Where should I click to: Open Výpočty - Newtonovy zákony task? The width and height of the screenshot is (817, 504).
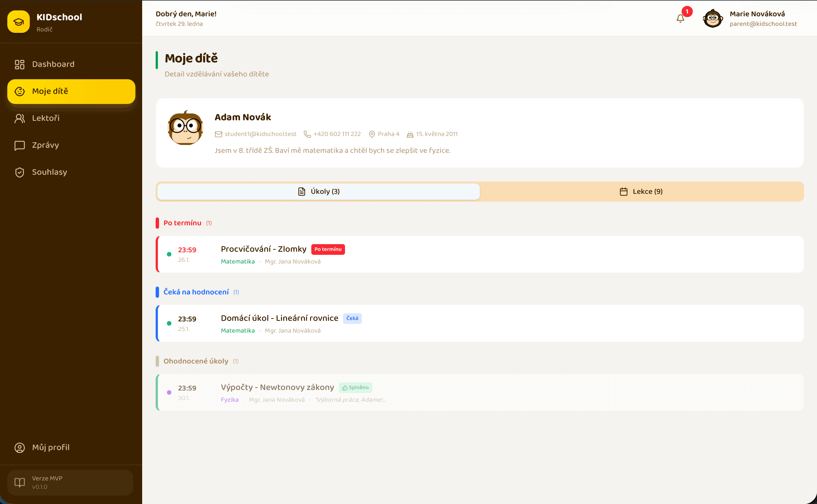pyautogui.click(x=277, y=387)
